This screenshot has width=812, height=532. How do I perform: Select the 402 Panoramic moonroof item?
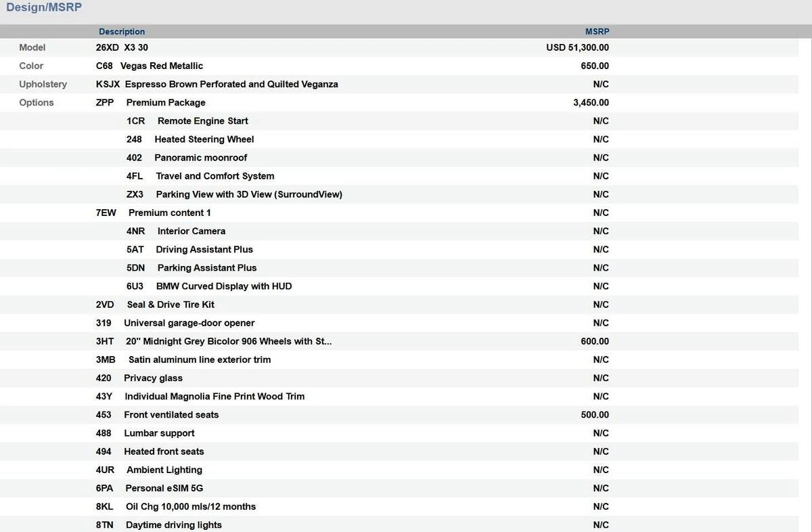187,158
